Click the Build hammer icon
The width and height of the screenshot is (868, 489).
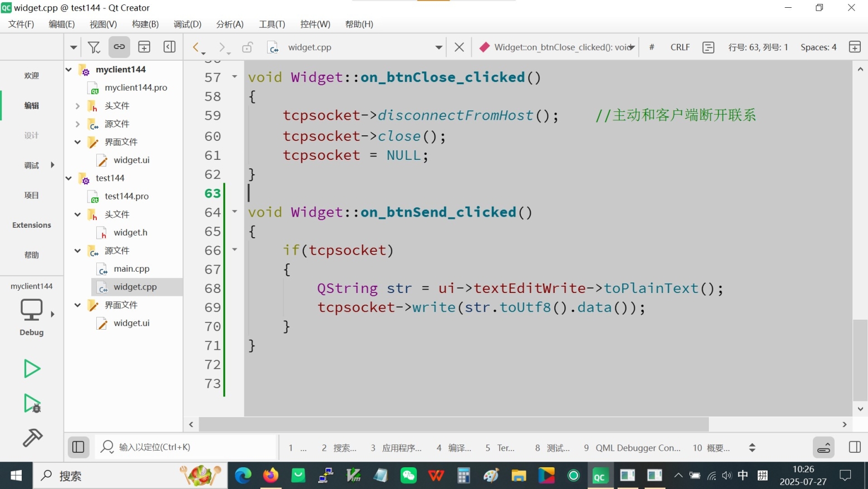coord(32,438)
